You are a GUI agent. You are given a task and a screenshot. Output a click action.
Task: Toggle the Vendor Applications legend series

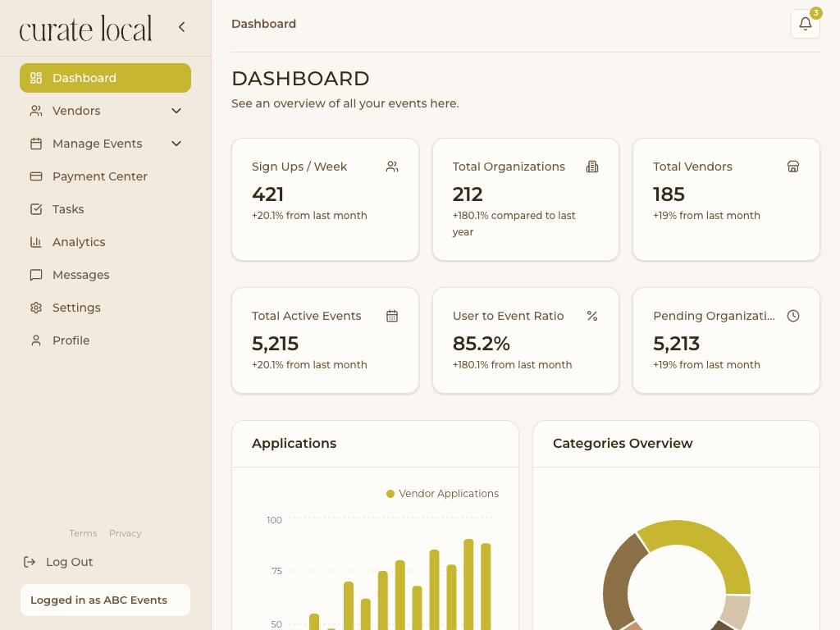click(442, 494)
